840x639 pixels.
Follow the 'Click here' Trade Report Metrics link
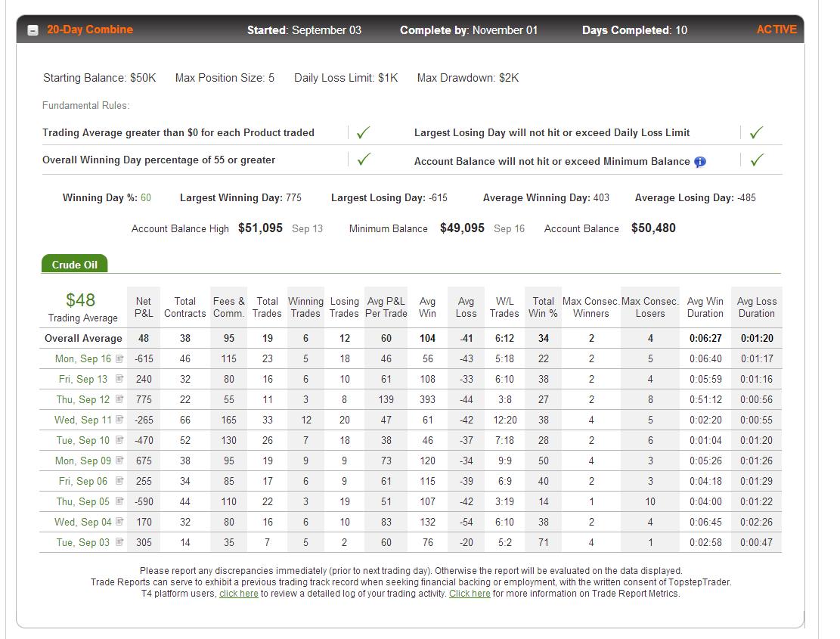tap(470, 594)
